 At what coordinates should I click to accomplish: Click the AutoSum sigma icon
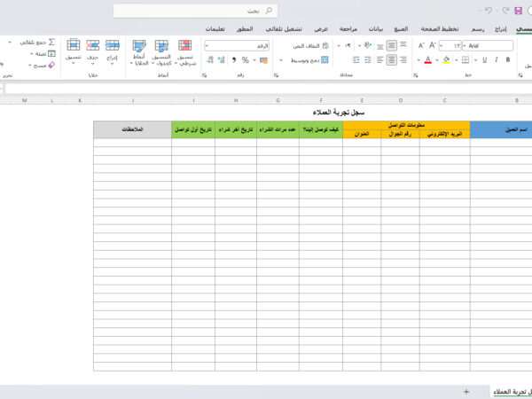pos(51,42)
